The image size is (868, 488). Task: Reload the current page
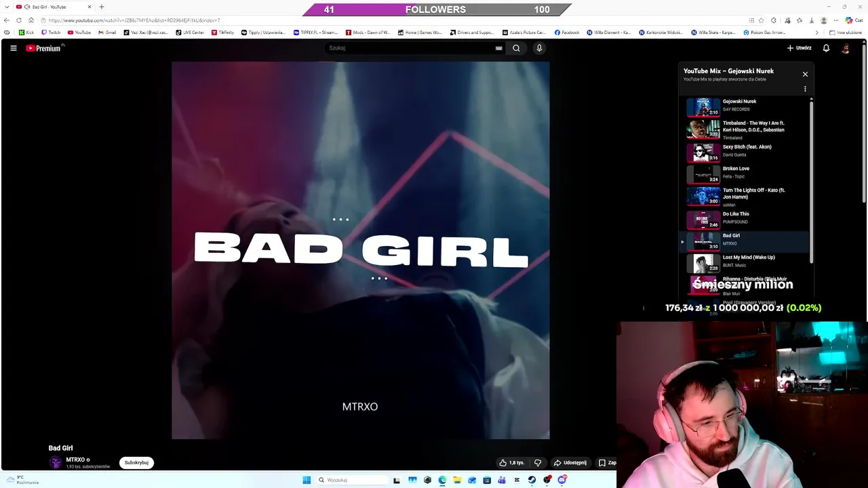[19, 20]
